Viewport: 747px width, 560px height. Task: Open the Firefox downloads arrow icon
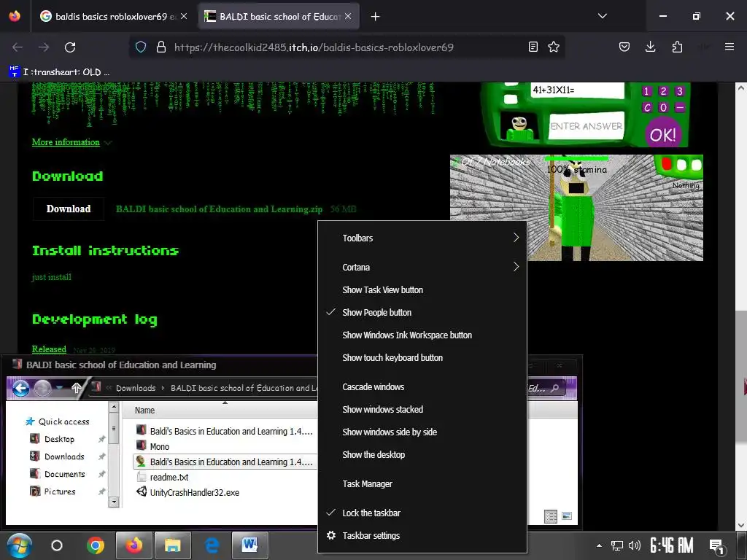point(650,47)
